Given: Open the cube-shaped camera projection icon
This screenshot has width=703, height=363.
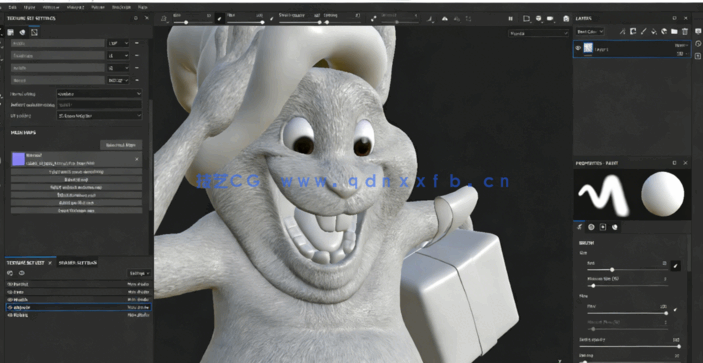Looking at the screenshot, I should tap(538, 19).
